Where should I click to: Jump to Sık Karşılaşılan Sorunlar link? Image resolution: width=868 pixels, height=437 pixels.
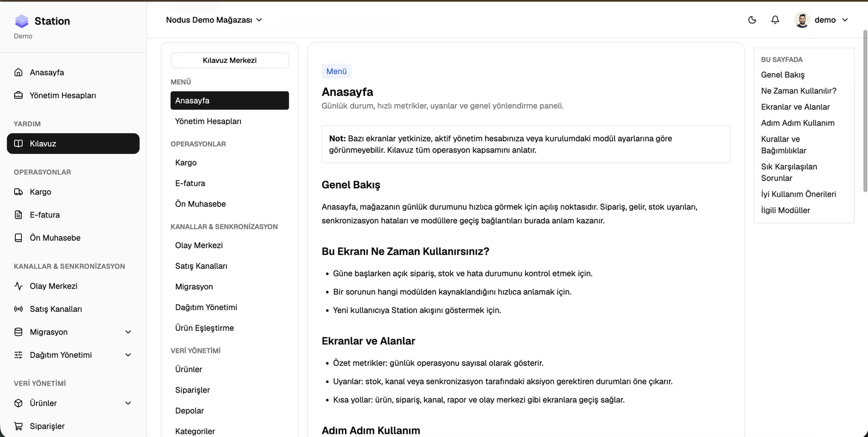coord(789,172)
